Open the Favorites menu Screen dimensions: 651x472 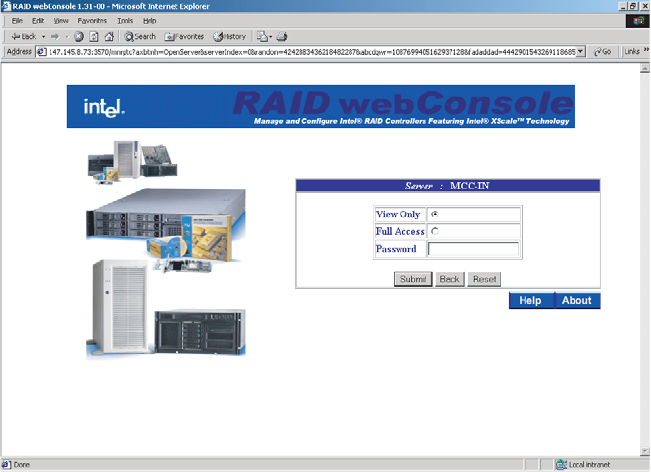tap(92, 20)
